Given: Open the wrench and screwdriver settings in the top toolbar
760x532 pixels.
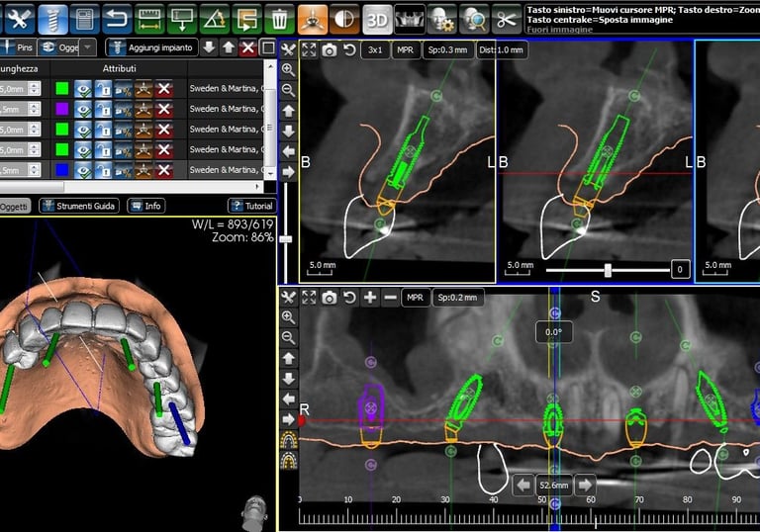Looking at the screenshot, I should 19,19.
